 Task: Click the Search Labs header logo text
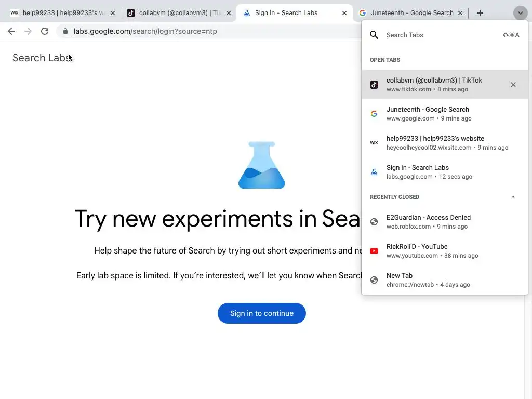click(x=43, y=58)
